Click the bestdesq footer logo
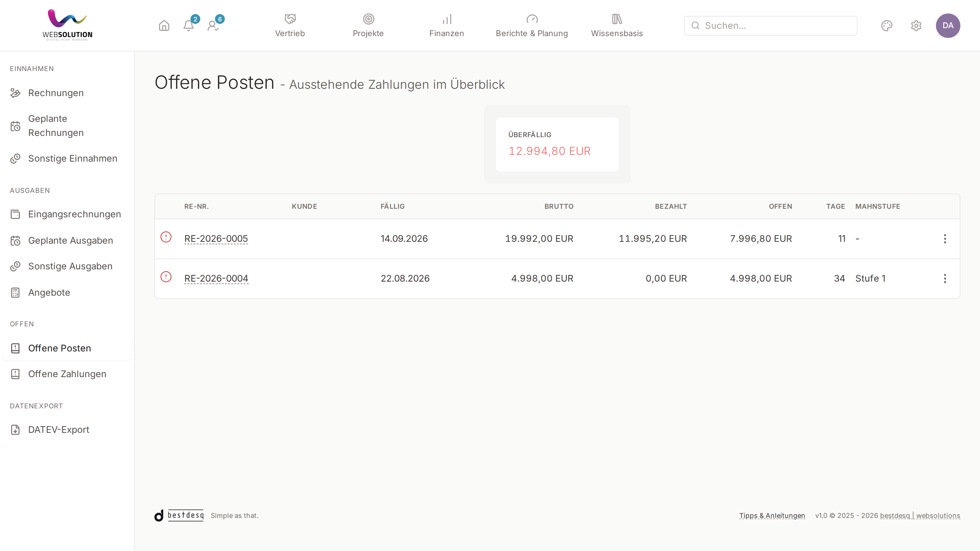This screenshot has height=551, width=980. click(x=179, y=515)
